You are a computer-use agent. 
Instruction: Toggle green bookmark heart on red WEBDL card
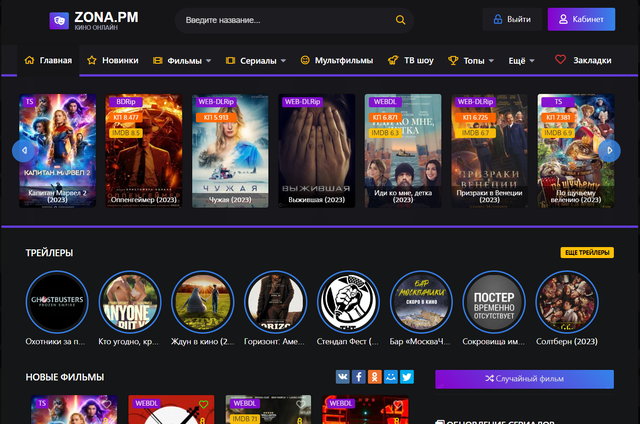click(x=204, y=404)
